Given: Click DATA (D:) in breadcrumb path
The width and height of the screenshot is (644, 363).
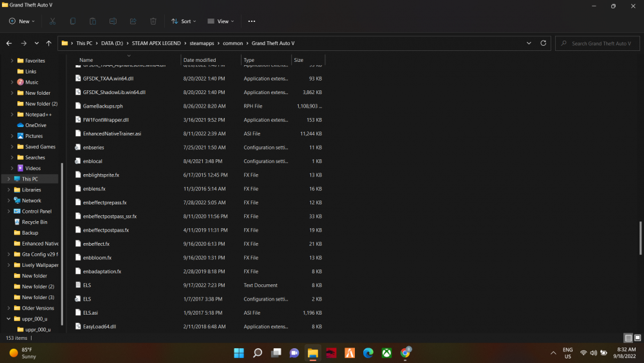Looking at the screenshot, I should pos(112,43).
